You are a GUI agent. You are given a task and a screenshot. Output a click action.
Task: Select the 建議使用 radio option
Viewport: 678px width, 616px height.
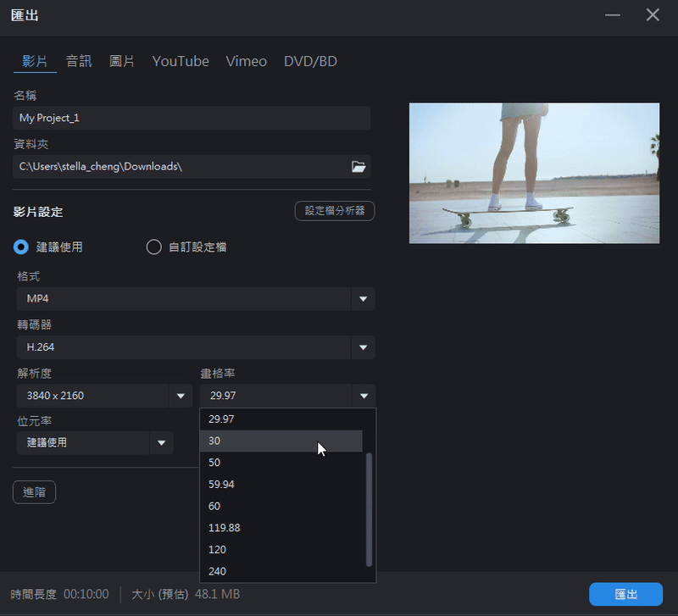click(x=20, y=247)
